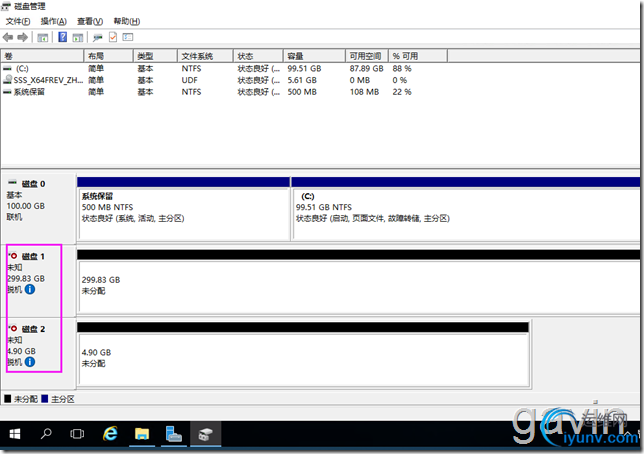Sort by the 布局 column header
Viewport: 644px width, 454px height.
click(108, 56)
